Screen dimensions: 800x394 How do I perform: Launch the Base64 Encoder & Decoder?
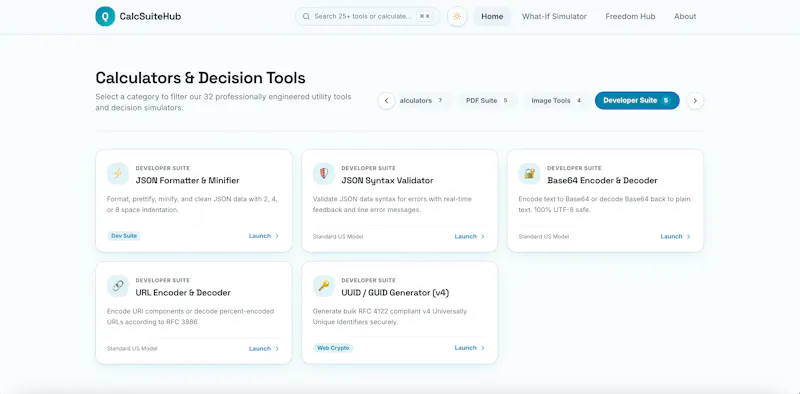point(676,236)
